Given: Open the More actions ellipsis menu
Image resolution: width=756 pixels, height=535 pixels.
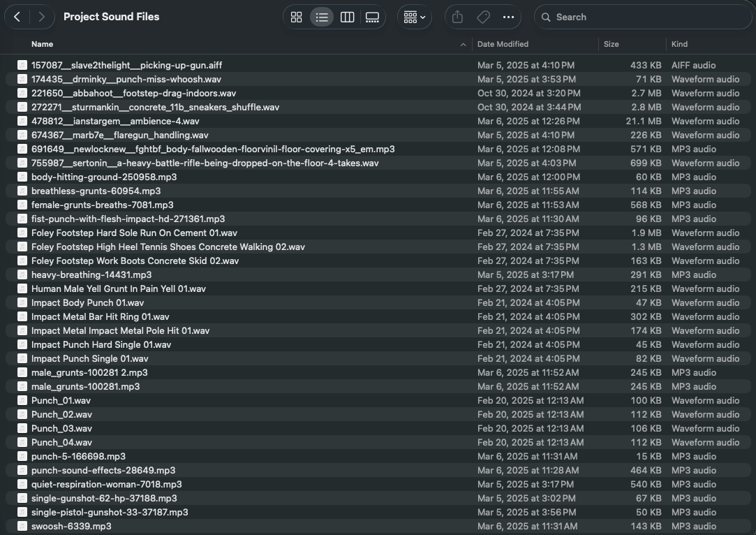Looking at the screenshot, I should tap(508, 17).
